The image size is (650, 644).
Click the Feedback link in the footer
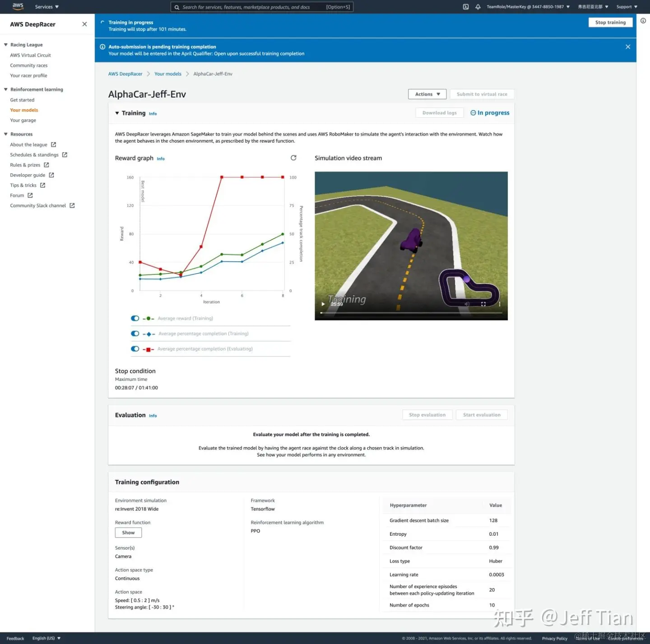[15, 638]
